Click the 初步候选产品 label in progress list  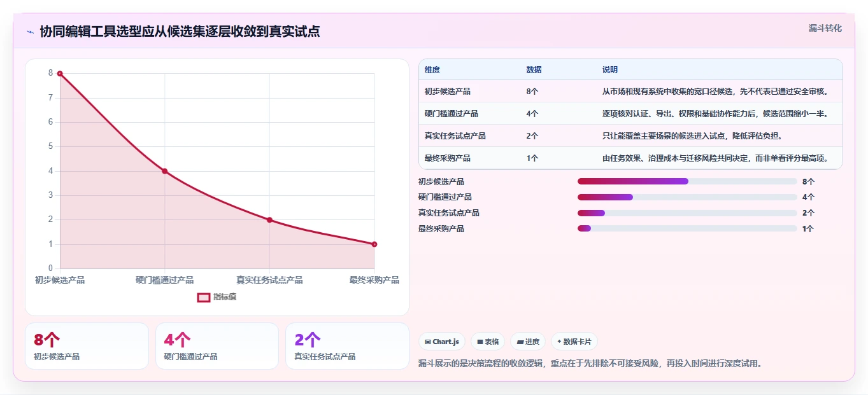pyautogui.click(x=441, y=181)
